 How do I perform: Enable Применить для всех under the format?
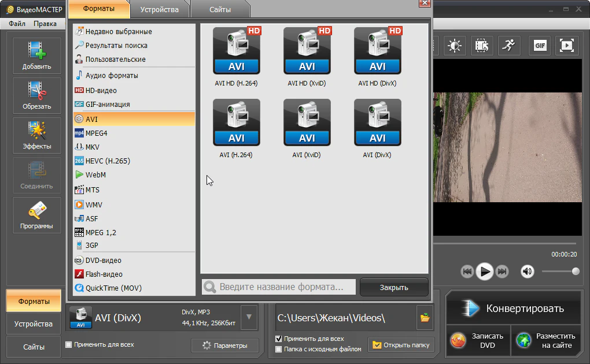pos(69,345)
